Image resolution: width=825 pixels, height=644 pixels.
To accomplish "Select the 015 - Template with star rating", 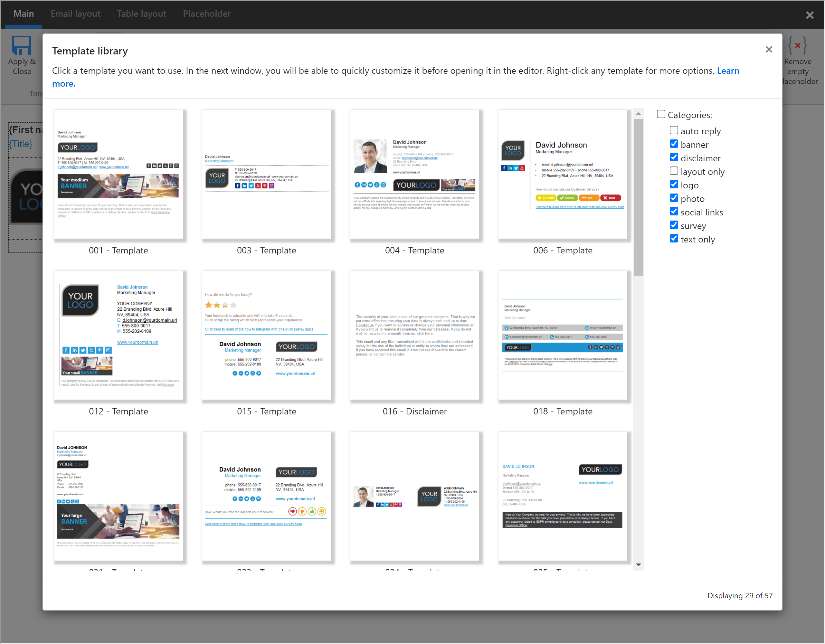I will [267, 336].
